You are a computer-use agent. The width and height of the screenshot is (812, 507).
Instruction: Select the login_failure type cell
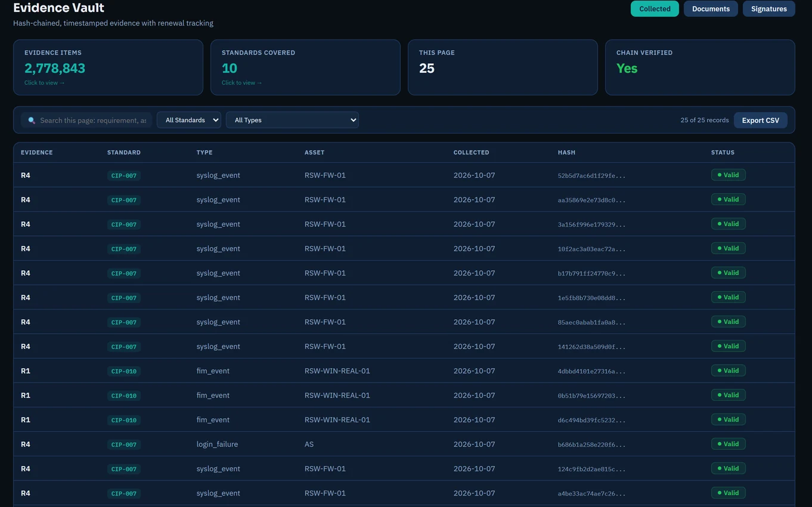click(217, 444)
